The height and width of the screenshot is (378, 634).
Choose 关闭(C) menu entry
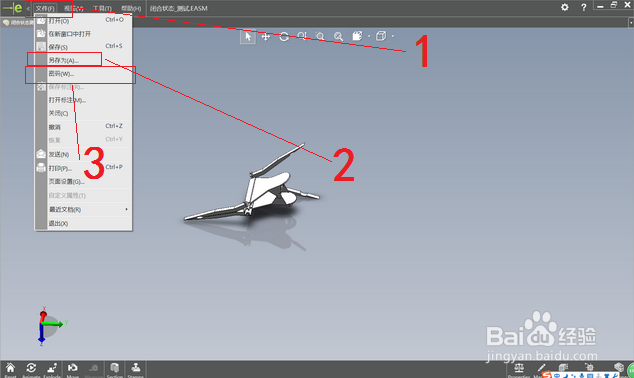pyautogui.click(x=83, y=113)
